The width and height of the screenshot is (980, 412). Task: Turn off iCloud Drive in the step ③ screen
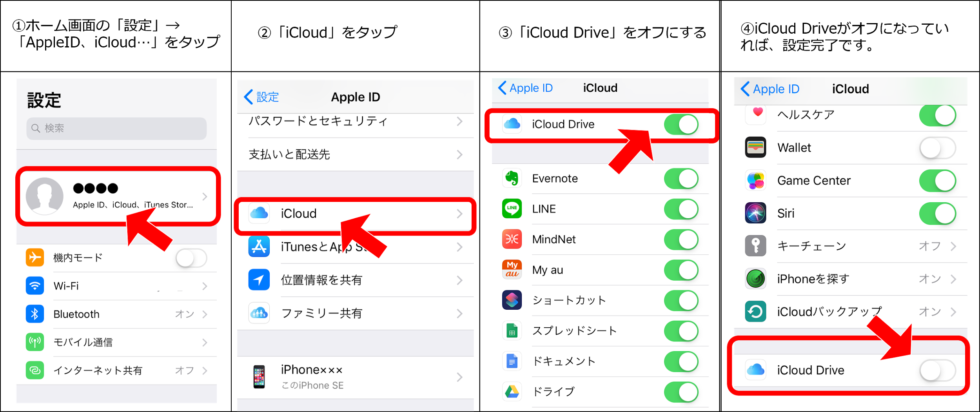coord(681,125)
